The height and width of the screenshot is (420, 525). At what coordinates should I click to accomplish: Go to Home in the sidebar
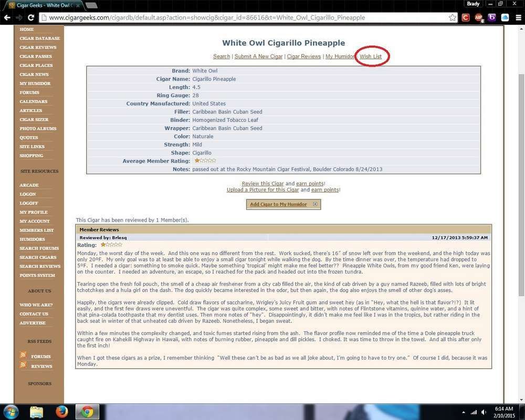[x=26, y=29]
